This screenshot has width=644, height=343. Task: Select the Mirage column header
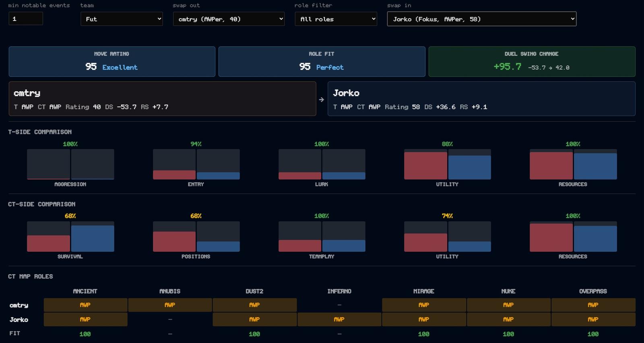coord(423,291)
